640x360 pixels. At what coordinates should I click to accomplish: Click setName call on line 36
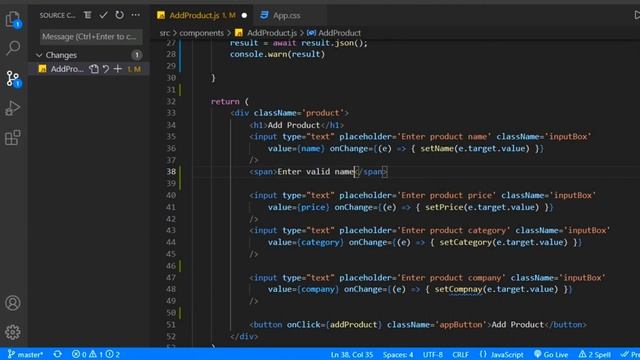click(437, 148)
